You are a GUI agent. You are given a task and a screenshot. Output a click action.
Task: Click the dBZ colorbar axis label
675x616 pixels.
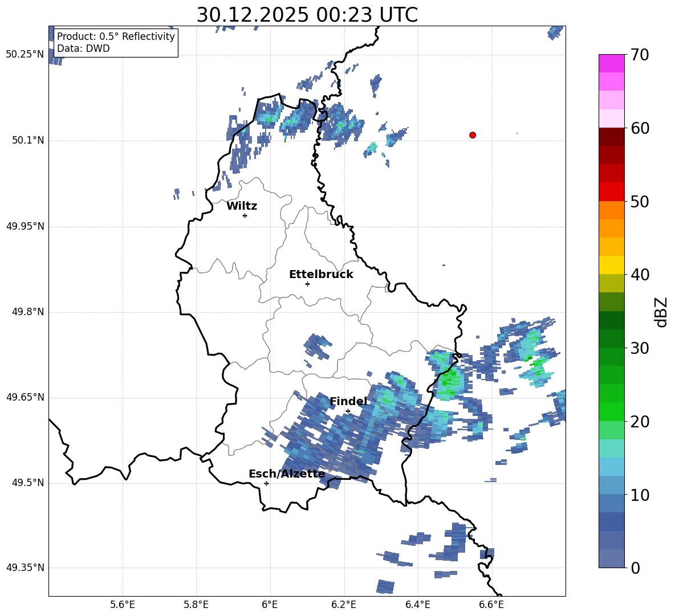[x=662, y=312]
